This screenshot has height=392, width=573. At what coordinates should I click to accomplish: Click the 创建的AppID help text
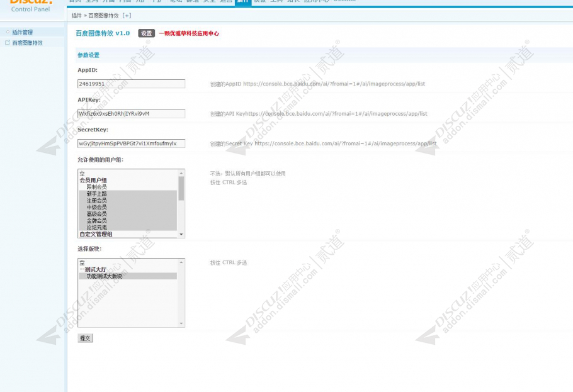[x=317, y=84]
